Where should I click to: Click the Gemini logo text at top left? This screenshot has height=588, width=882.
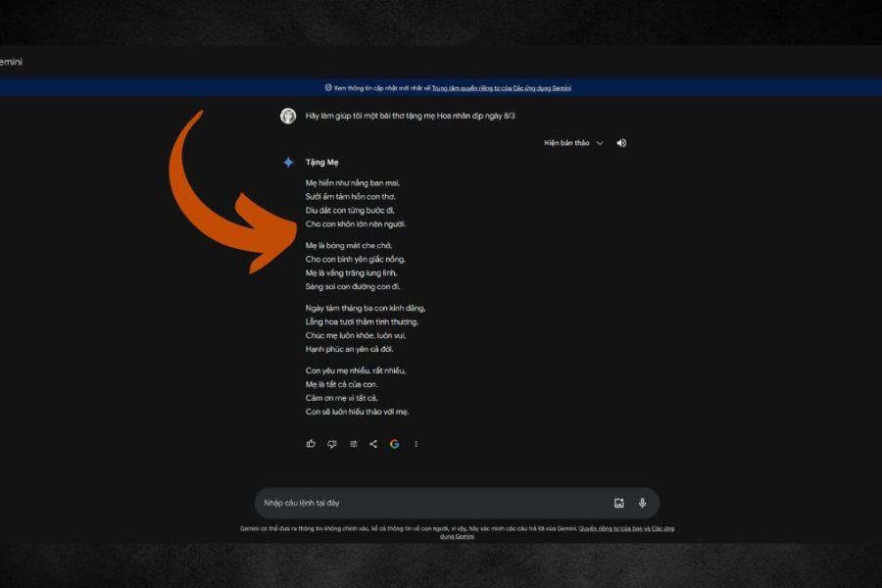(10, 62)
